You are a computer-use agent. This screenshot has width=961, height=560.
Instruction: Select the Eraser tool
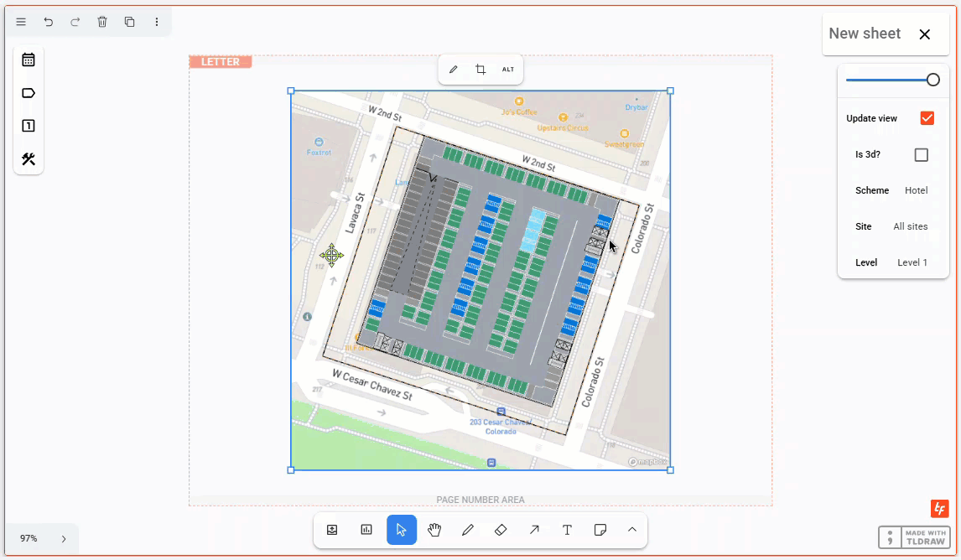pos(501,530)
